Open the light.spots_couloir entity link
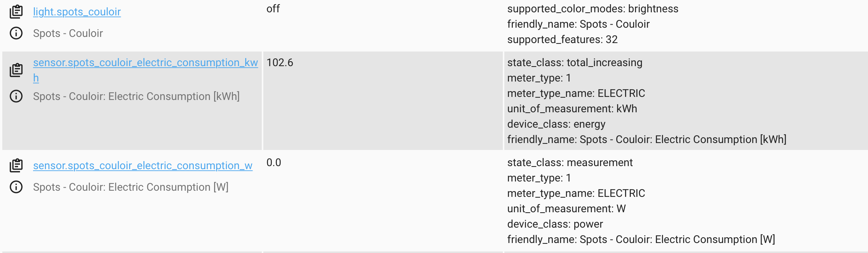This screenshot has height=253, width=868. click(x=77, y=12)
